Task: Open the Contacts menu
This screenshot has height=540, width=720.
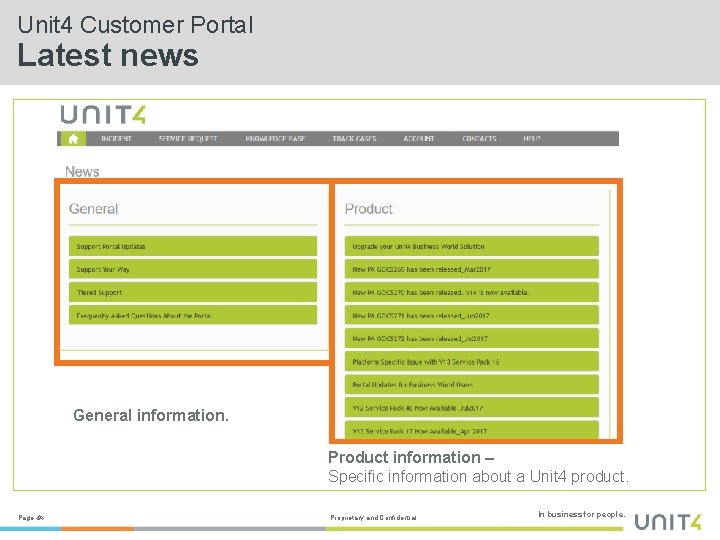Action: click(x=479, y=139)
